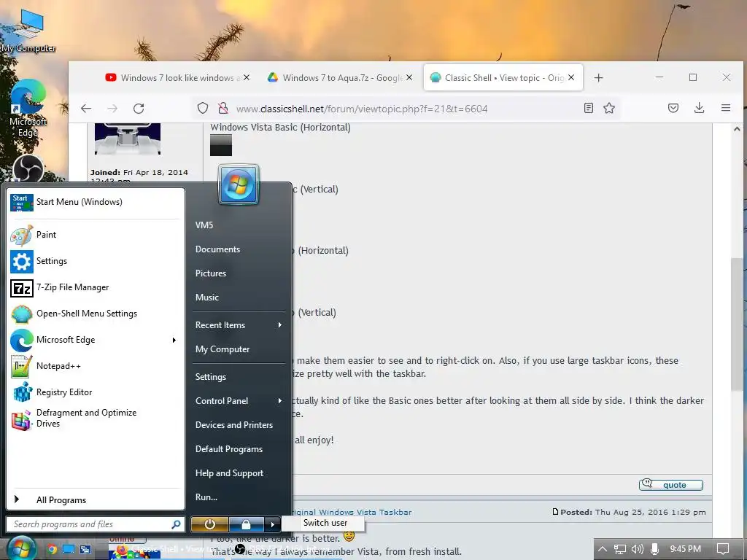Click the Firefox address bar
This screenshot has height=560, width=747.
point(407,109)
